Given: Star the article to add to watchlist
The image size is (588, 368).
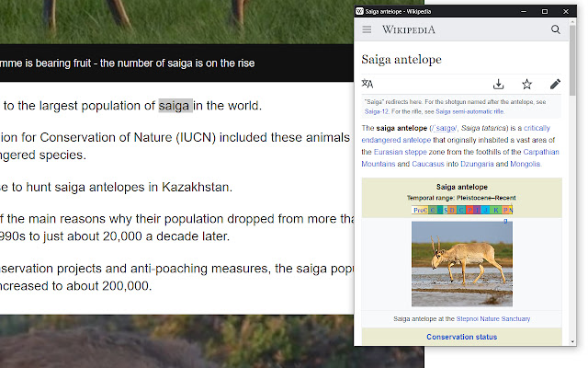Looking at the screenshot, I should tap(526, 84).
